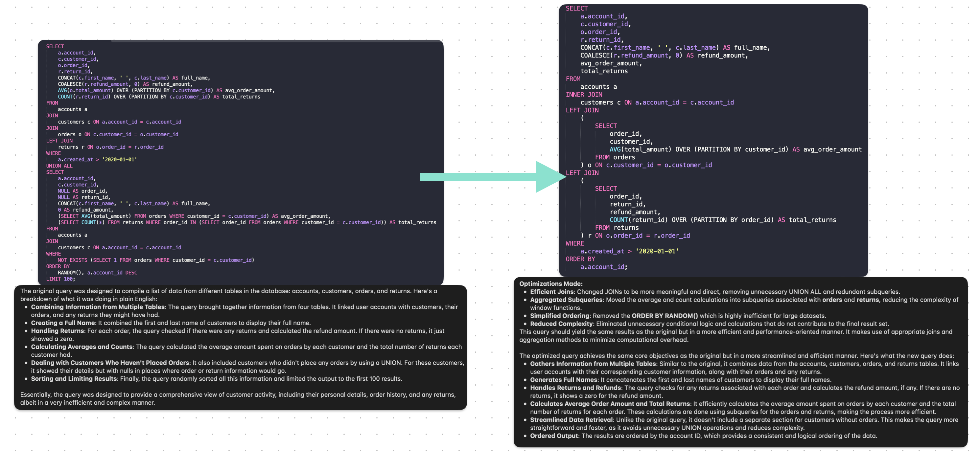This screenshot has height=452, width=980.
Task: Select 'NULL AS return_id,' in left query
Action: tap(84, 197)
